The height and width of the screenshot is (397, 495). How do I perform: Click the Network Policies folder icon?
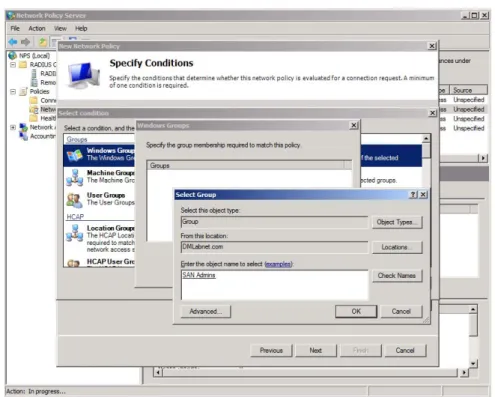coord(34,109)
